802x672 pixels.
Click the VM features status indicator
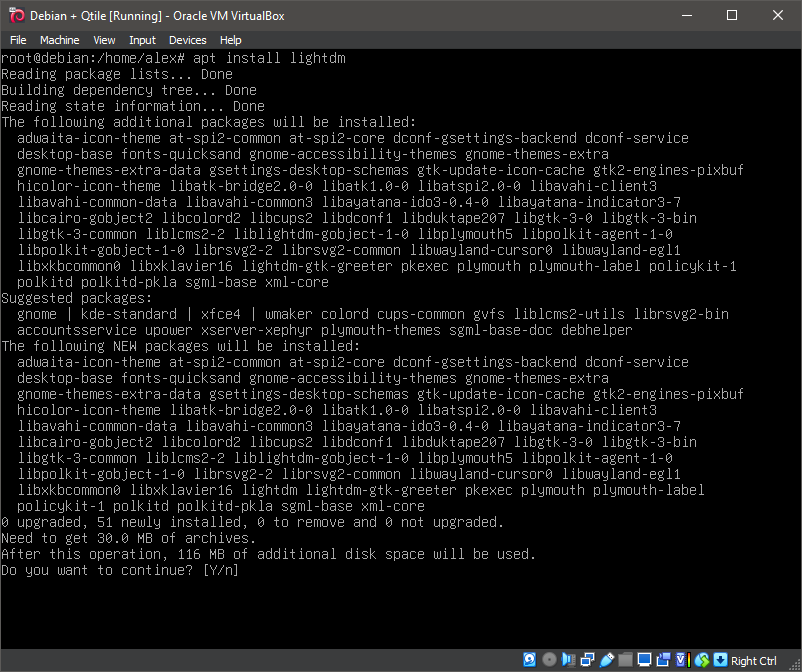(680, 660)
